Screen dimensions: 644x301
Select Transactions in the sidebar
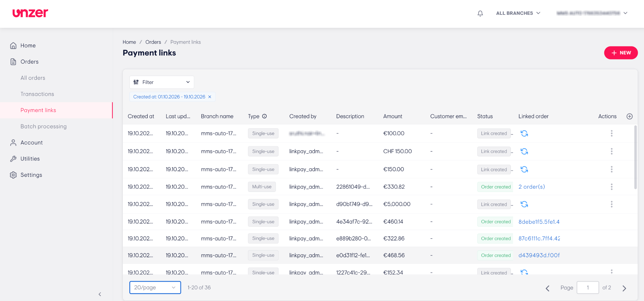37,94
